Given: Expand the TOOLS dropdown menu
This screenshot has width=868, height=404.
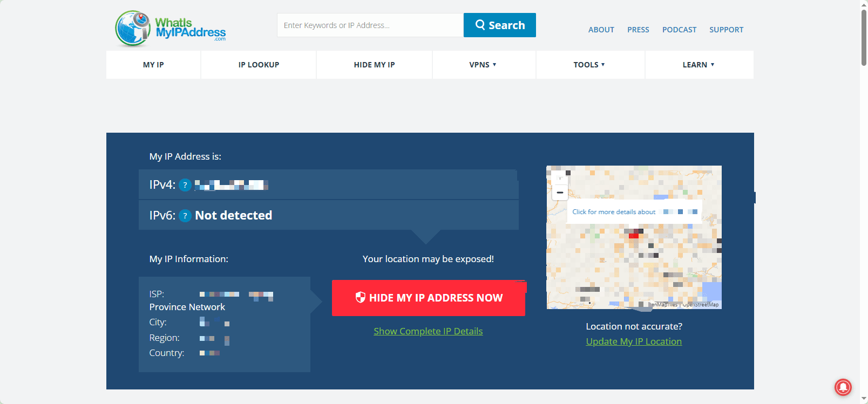Looking at the screenshot, I should click(589, 65).
